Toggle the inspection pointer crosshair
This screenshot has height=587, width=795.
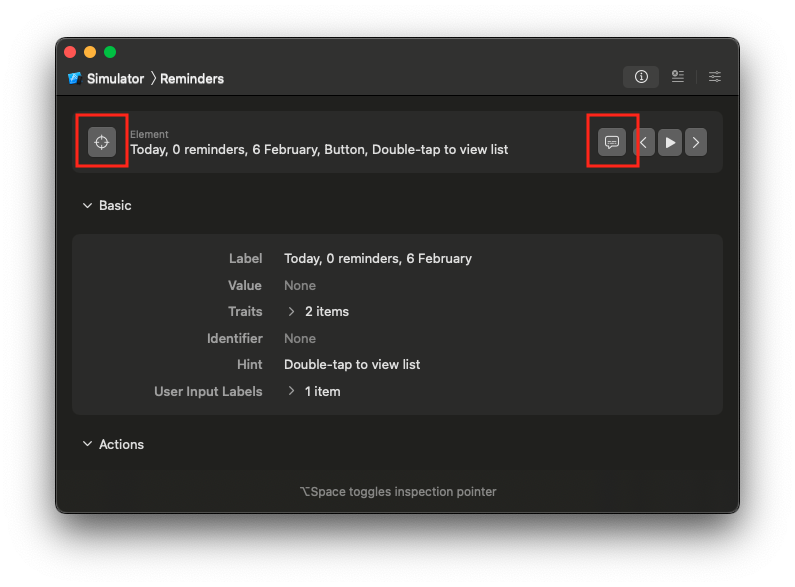[101, 142]
